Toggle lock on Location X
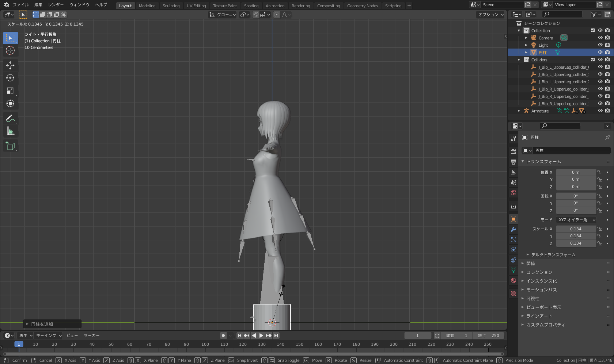The image size is (614, 364). pos(600,172)
